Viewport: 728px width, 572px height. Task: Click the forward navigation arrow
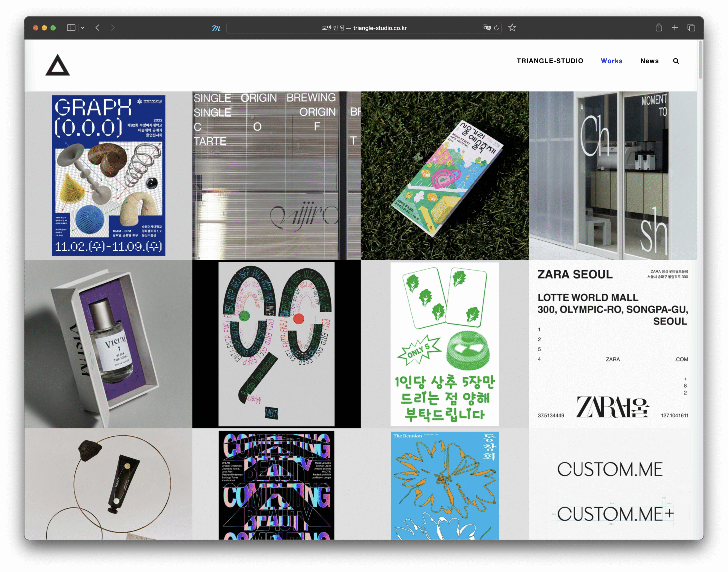pos(113,28)
